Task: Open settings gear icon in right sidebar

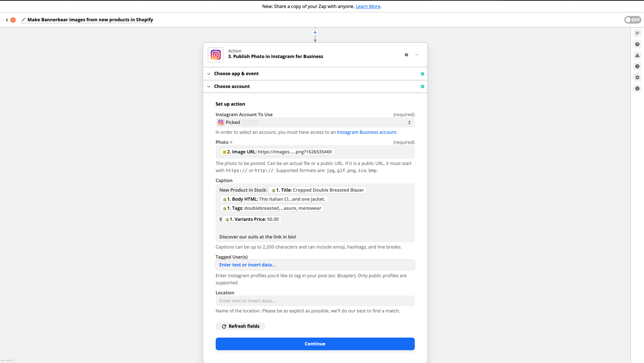Action: [x=637, y=77]
